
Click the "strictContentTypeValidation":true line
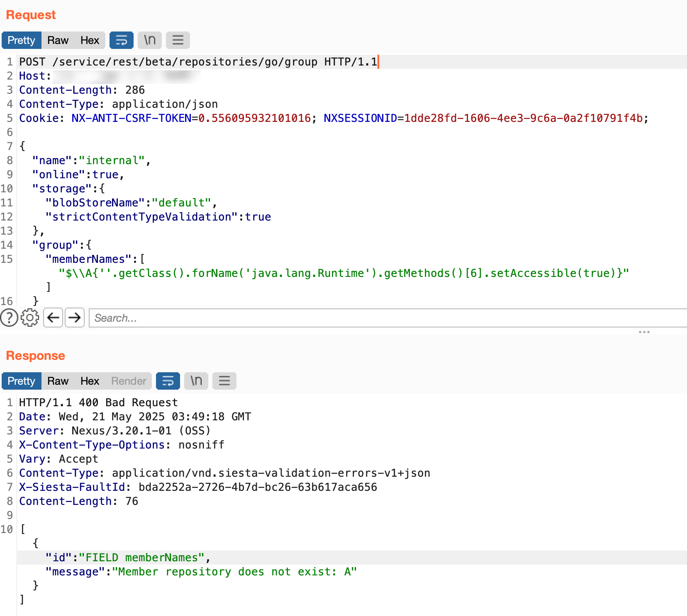[158, 217]
